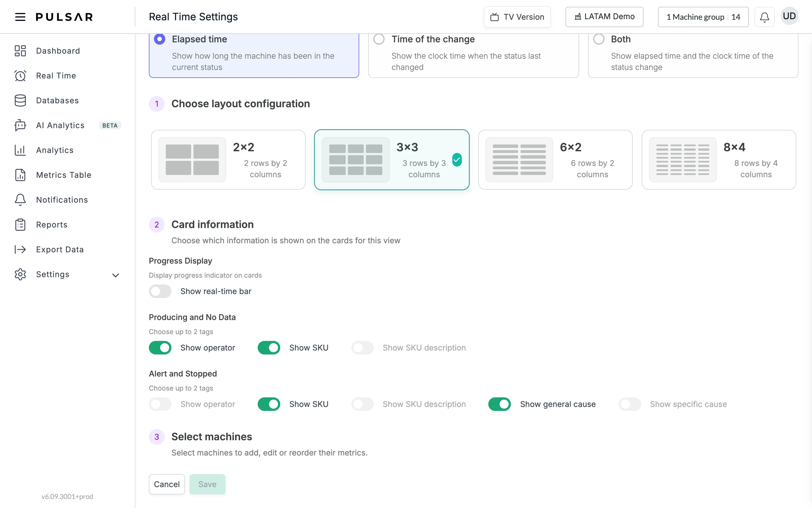This screenshot has width=812, height=508.
Task: Click the Analytics bar chart icon
Action: [20, 150]
